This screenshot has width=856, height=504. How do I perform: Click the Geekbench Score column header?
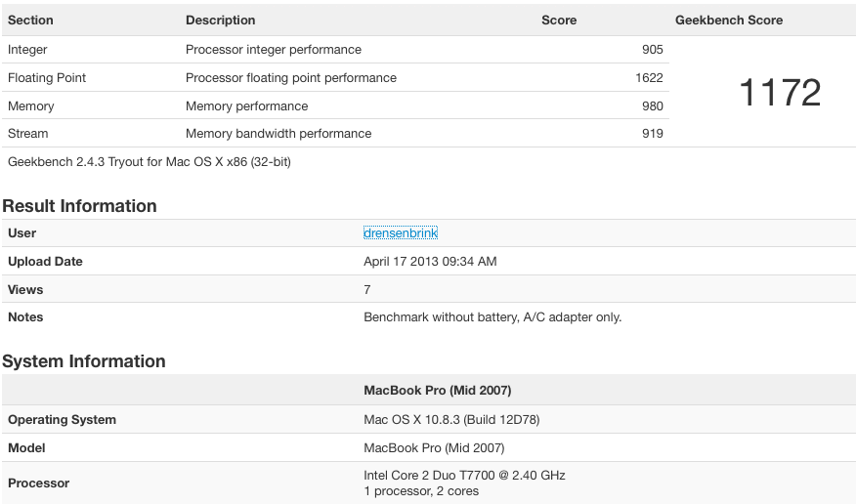(x=729, y=21)
